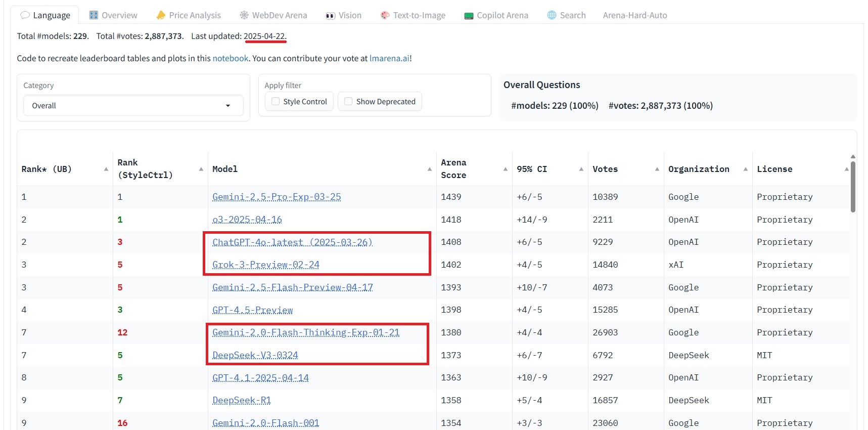Open the Grok-3-Preview-02-24 link
The width and height of the screenshot is (868, 430).
click(x=266, y=265)
